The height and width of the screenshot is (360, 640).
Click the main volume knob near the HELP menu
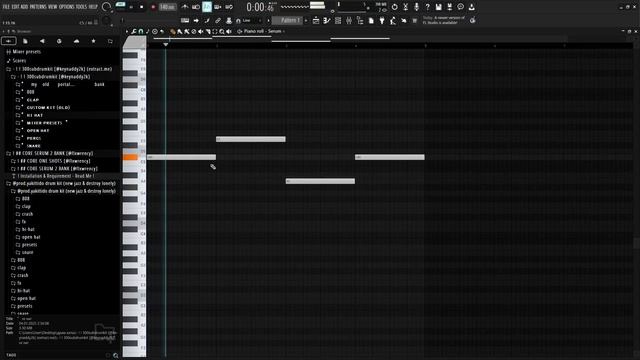[x=106, y=7]
